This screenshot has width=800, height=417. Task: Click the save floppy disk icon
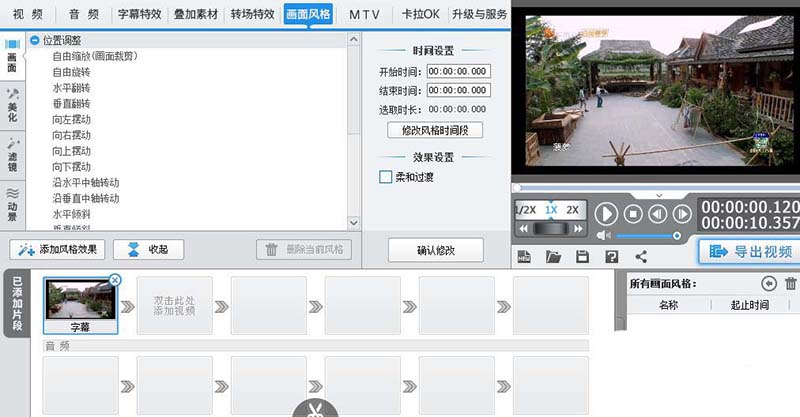click(x=582, y=257)
